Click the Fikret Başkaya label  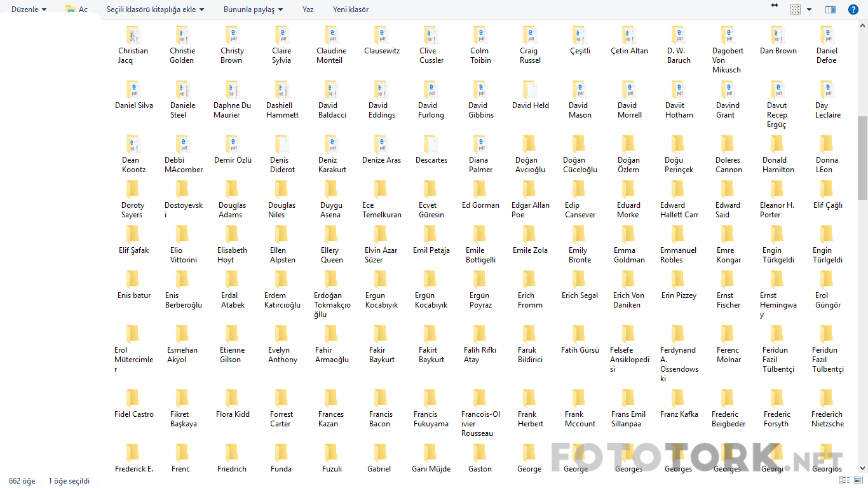182,419
